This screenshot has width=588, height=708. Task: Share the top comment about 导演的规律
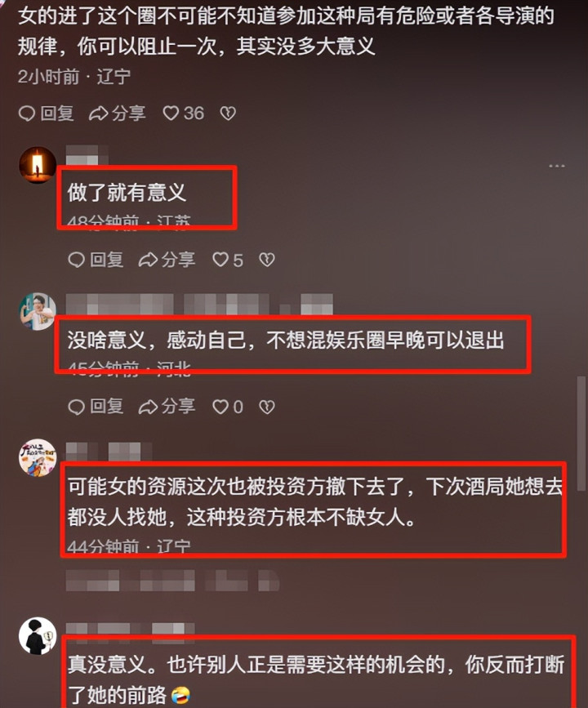click(x=117, y=113)
